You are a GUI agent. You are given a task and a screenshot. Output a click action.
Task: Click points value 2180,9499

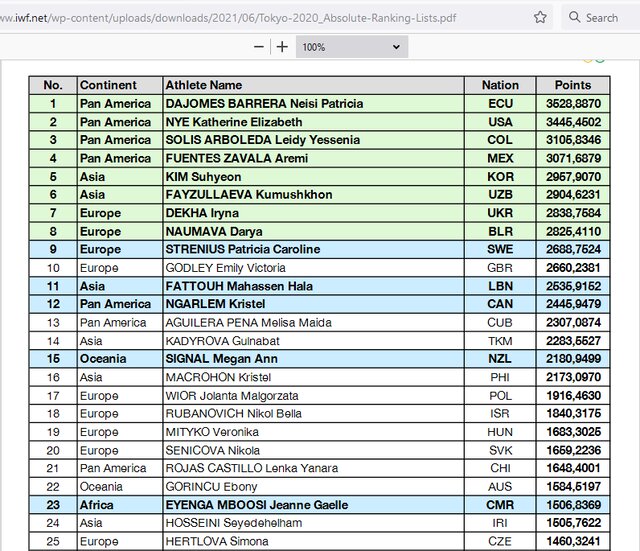573,359
